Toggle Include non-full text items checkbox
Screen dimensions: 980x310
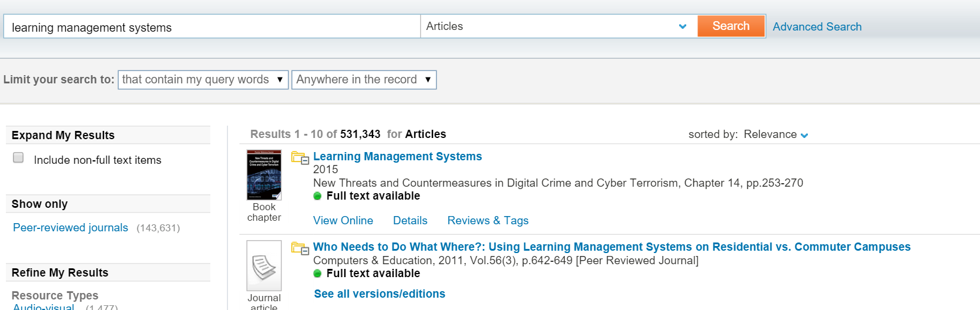click(x=19, y=158)
